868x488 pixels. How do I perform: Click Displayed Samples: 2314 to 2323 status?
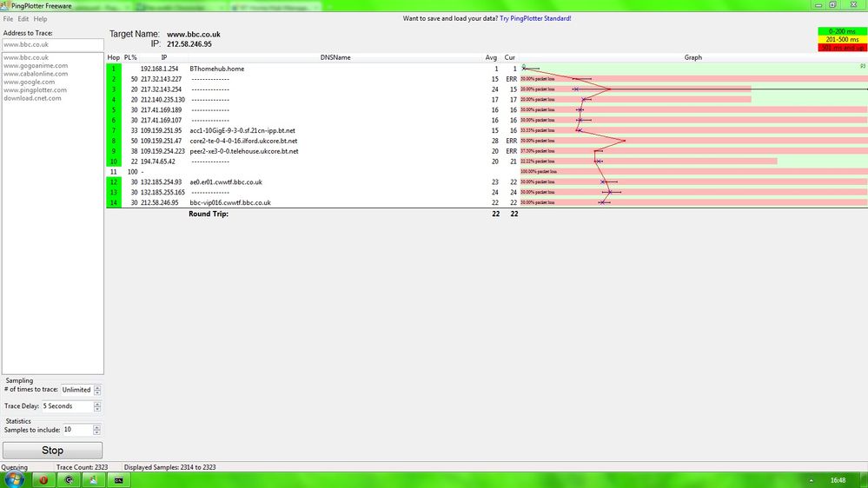170,467
